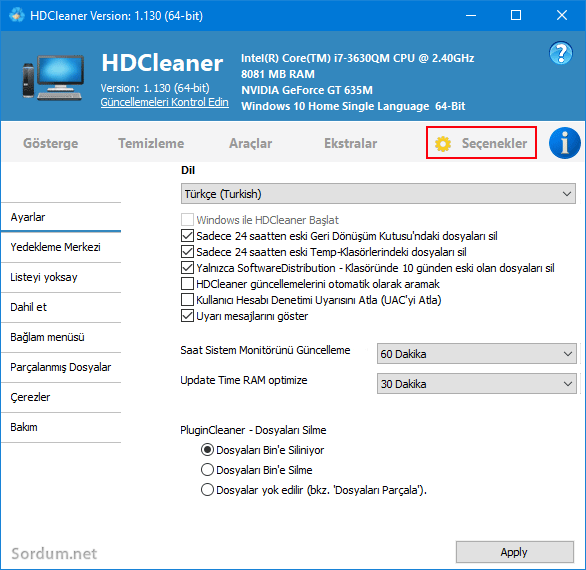Click the Apply button
Screen dimensions: 586x570
coord(515,552)
